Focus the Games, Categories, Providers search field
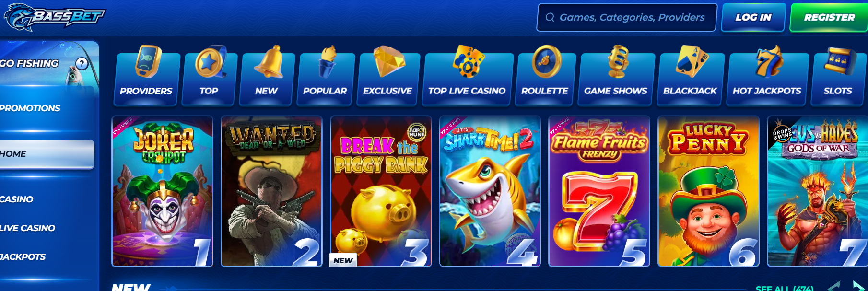Image resolution: width=868 pixels, height=291 pixels. pos(627,17)
